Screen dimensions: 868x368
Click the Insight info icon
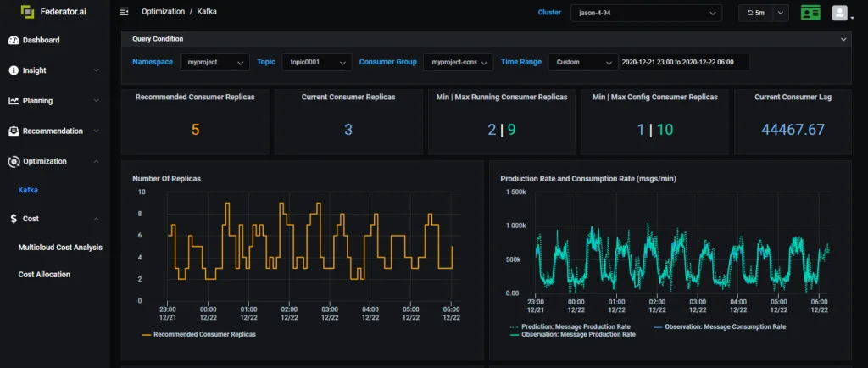click(14, 71)
